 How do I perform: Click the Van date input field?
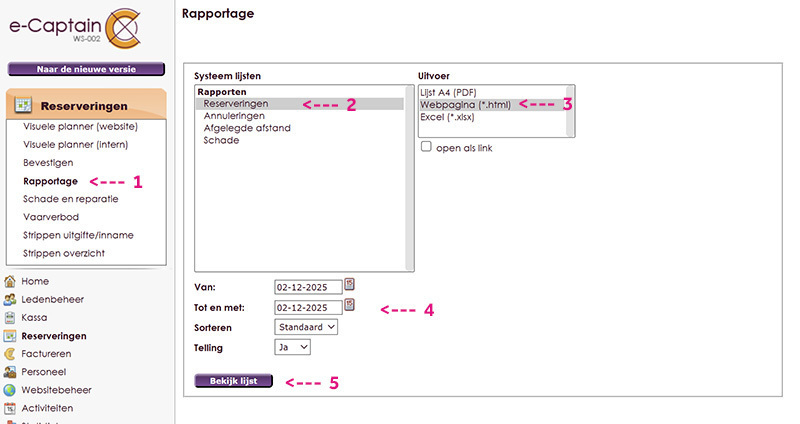click(x=307, y=287)
